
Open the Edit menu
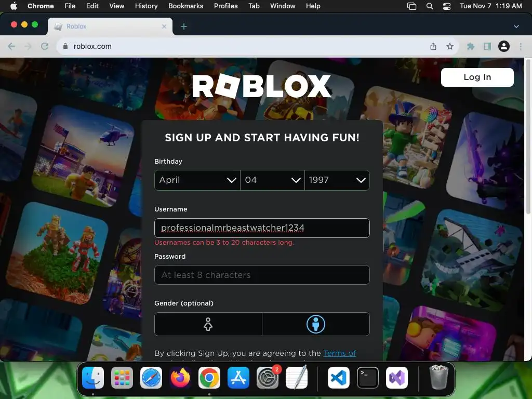coord(92,6)
